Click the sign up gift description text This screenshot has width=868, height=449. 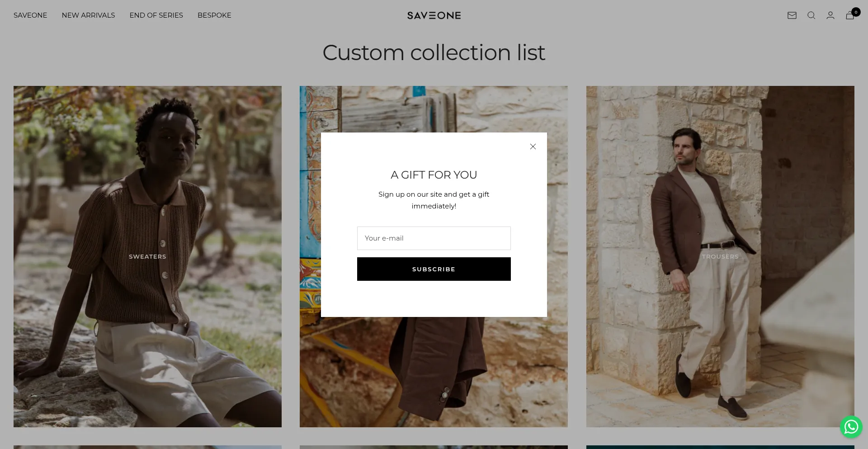[x=434, y=200]
